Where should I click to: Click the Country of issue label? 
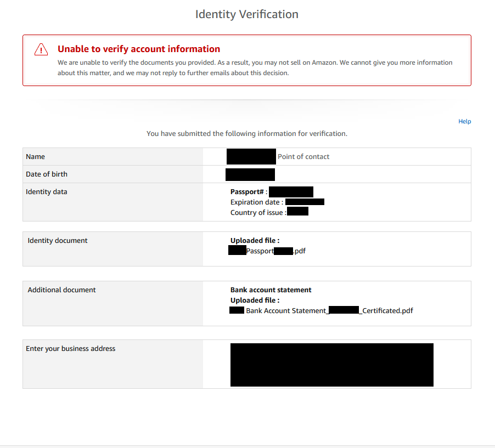click(258, 213)
